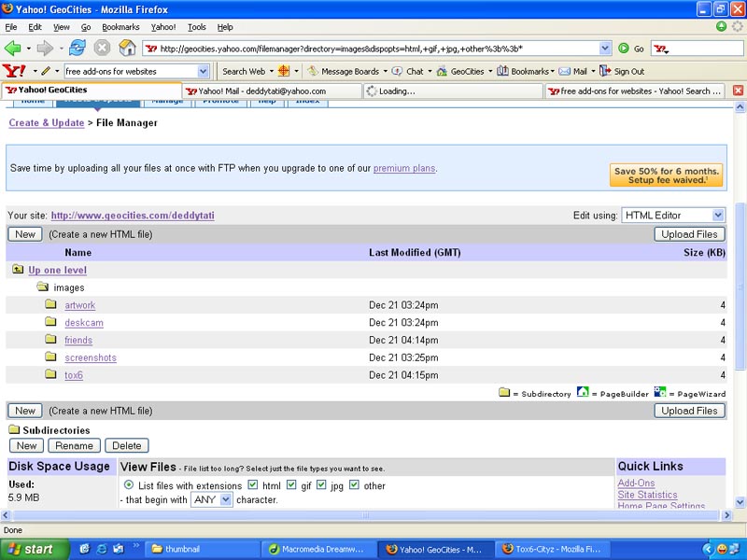
Task: Open the Edit using HTML Editor dropdown
Action: pos(673,216)
